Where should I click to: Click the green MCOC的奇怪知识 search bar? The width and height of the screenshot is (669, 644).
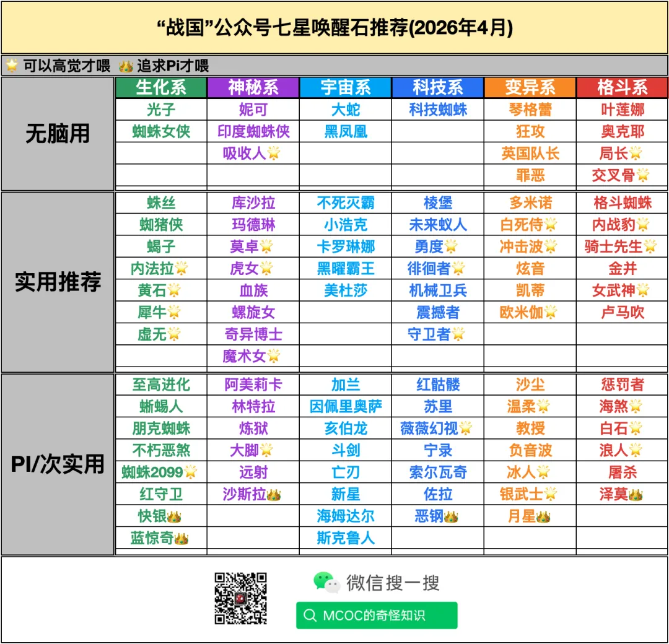tap(377, 616)
